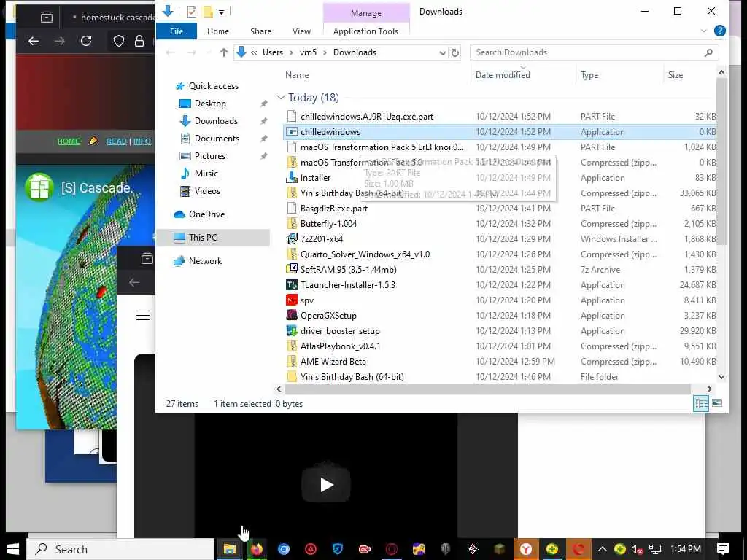The height and width of the screenshot is (560, 747).
Task: Switch to Large icons view button
Action: pos(717,404)
